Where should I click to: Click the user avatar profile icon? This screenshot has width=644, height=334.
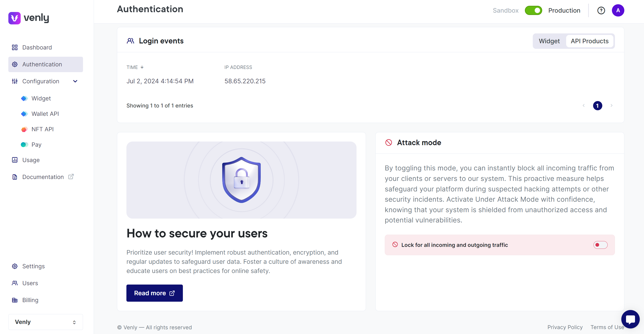pos(618,10)
